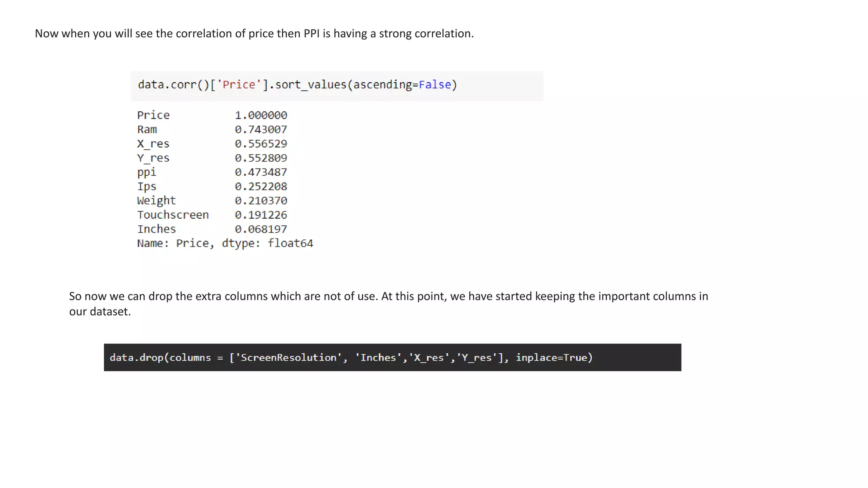Click the value 0.556529
The width and height of the screenshot is (868, 488).
261,144
